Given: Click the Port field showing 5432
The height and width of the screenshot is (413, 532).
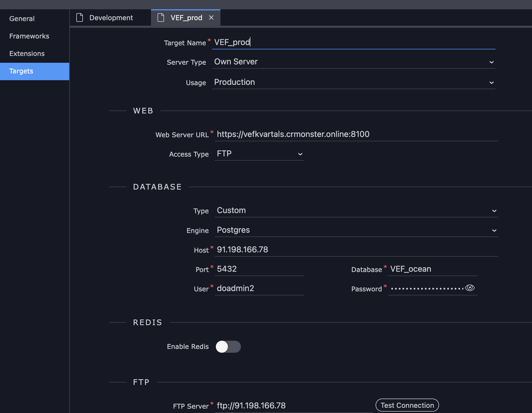Looking at the screenshot, I should click(x=259, y=269).
